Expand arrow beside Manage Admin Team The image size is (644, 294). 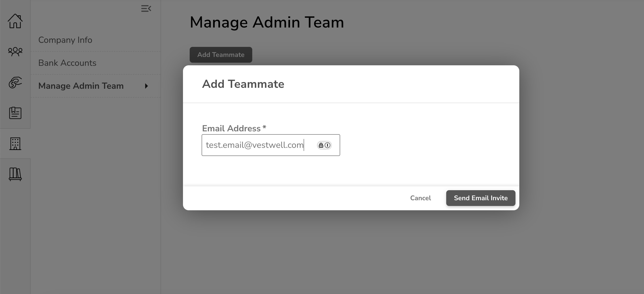[x=146, y=86]
